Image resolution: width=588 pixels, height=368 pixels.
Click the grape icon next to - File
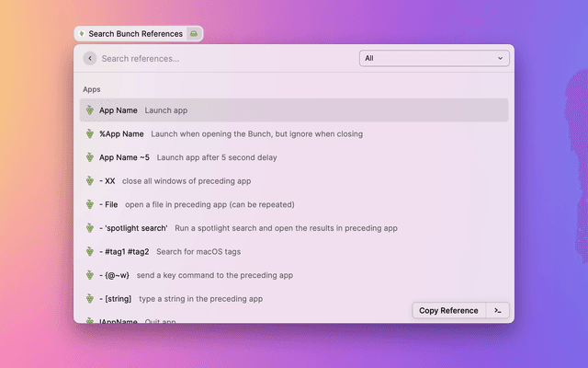[x=90, y=204]
